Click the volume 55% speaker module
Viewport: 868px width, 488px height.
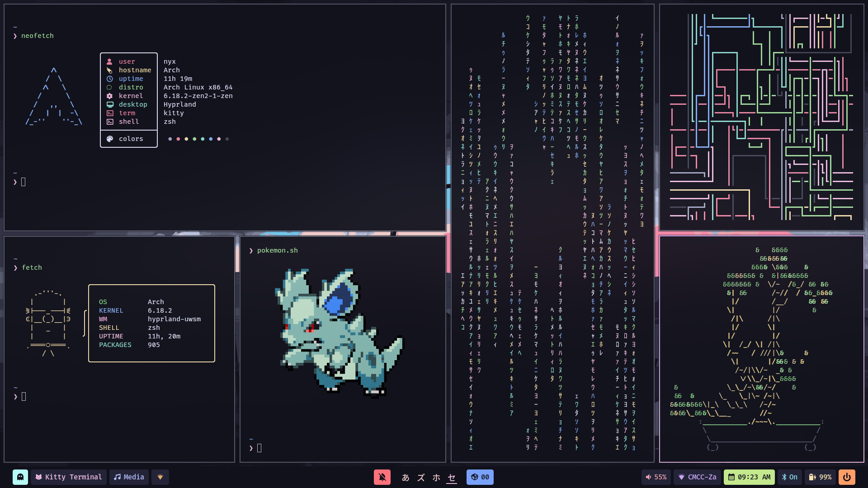(656, 477)
